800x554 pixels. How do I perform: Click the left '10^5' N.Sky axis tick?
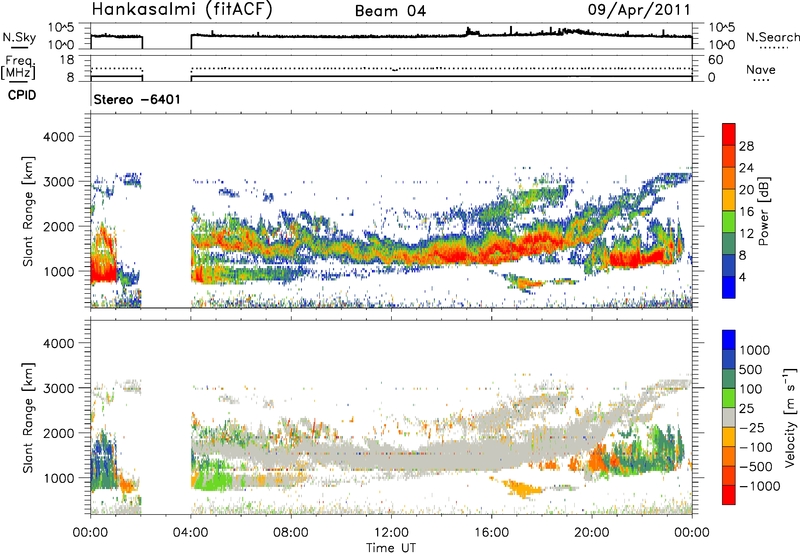pos(61,28)
